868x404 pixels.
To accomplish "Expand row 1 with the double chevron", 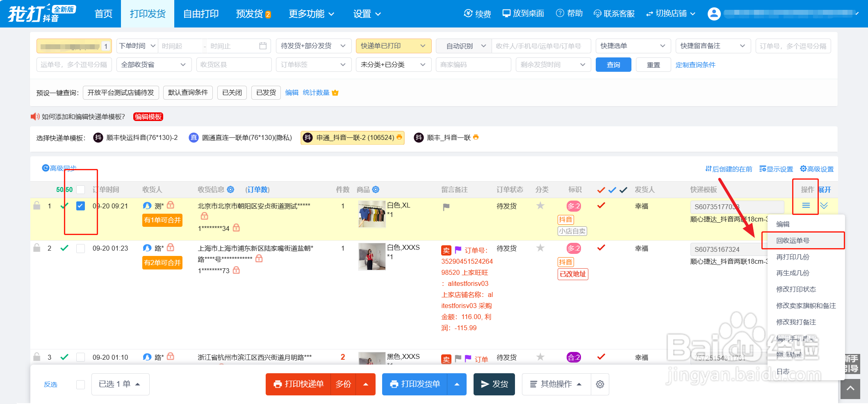I will 824,205.
